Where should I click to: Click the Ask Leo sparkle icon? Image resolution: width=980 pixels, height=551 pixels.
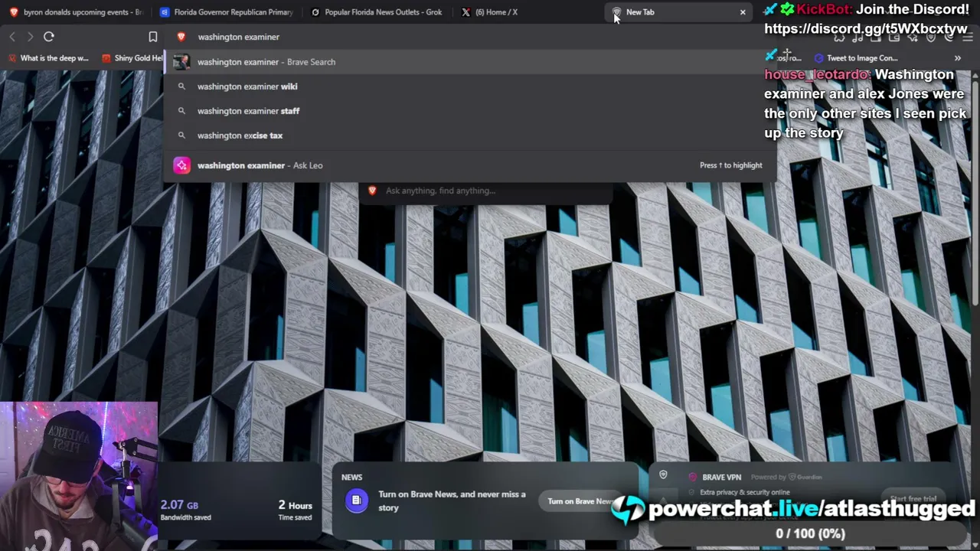[181, 165]
